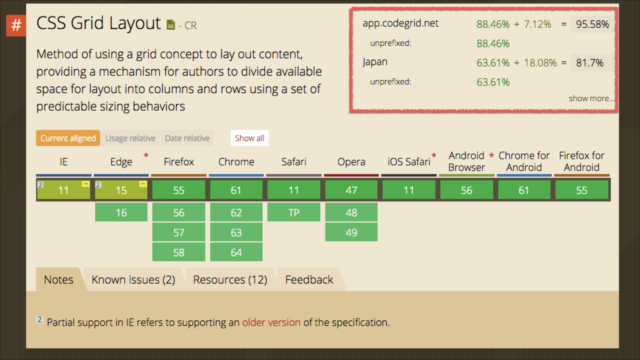The image size is (640, 360).
Task: Click footnote 2 marker in notes
Action: pyautogui.click(x=40, y=320)
